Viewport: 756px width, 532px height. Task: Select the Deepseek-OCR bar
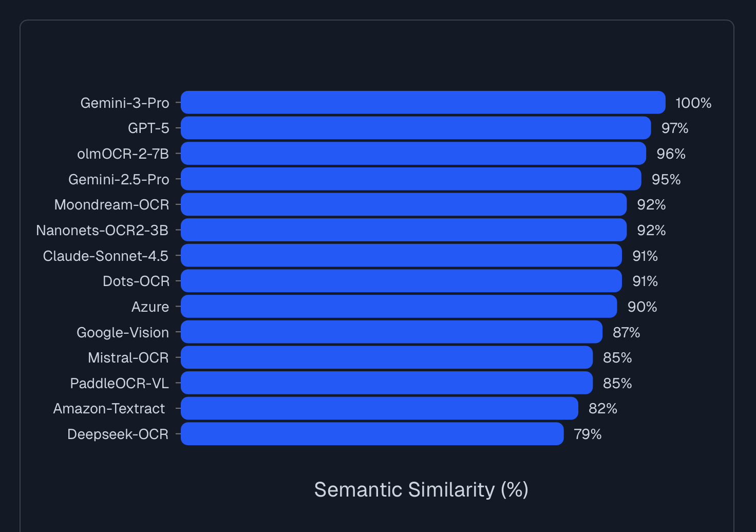pos(372,434)
